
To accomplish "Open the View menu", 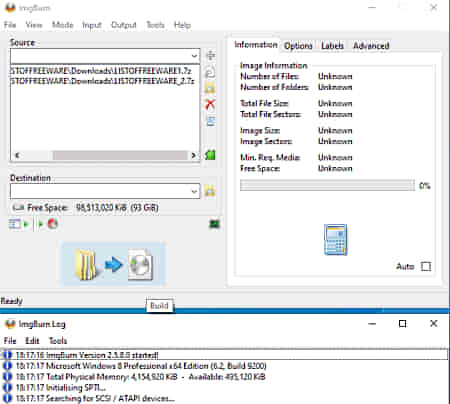I will 34,25.
